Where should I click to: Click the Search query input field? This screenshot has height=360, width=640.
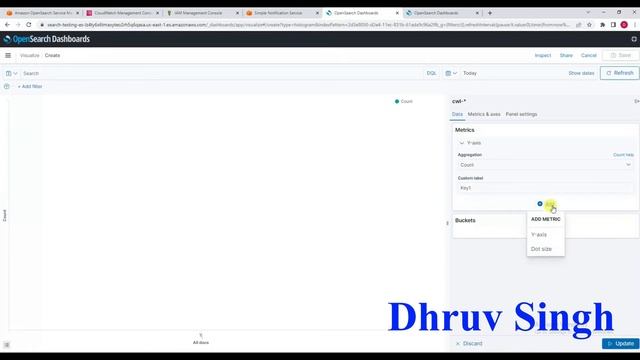pos(220,73)
